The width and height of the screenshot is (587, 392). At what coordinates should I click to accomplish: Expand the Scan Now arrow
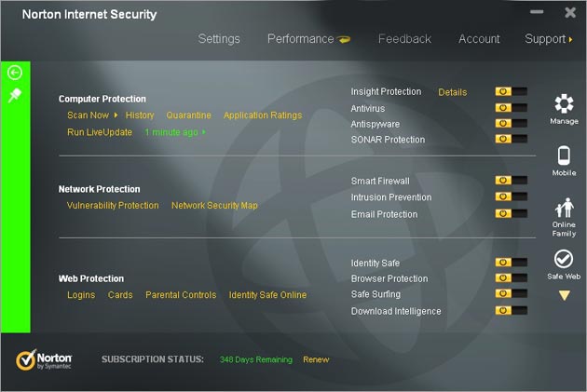click(x=116, y=115)
